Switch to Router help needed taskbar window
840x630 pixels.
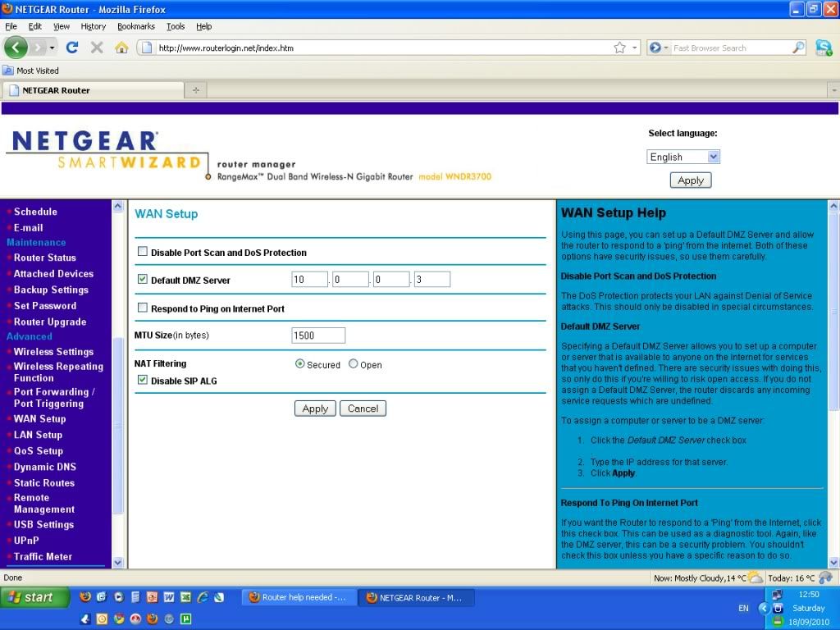(x=299, y=597)
